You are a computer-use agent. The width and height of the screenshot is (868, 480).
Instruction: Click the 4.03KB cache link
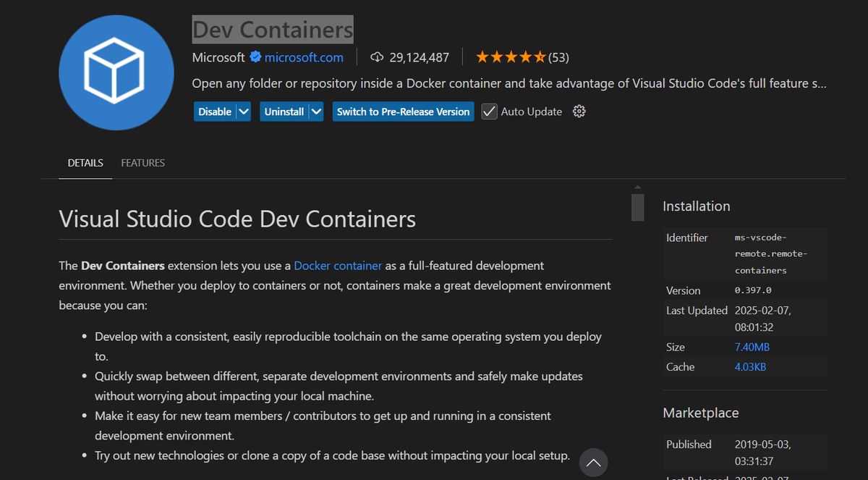[752, 366]
